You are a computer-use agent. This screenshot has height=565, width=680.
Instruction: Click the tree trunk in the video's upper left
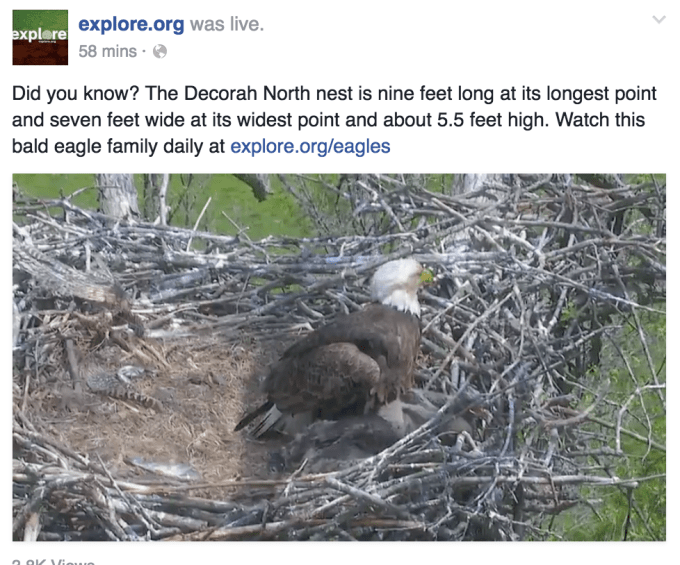[x=116, y=195]
